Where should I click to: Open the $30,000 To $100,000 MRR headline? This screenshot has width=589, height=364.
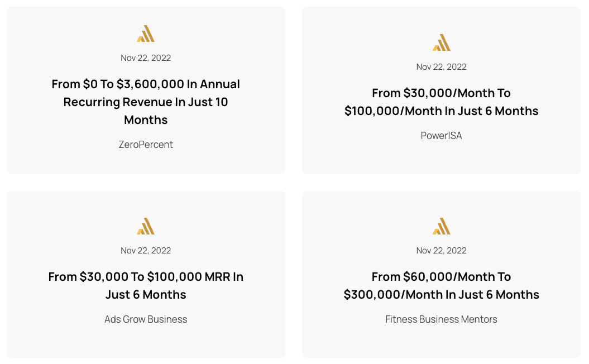coord(146,285)
